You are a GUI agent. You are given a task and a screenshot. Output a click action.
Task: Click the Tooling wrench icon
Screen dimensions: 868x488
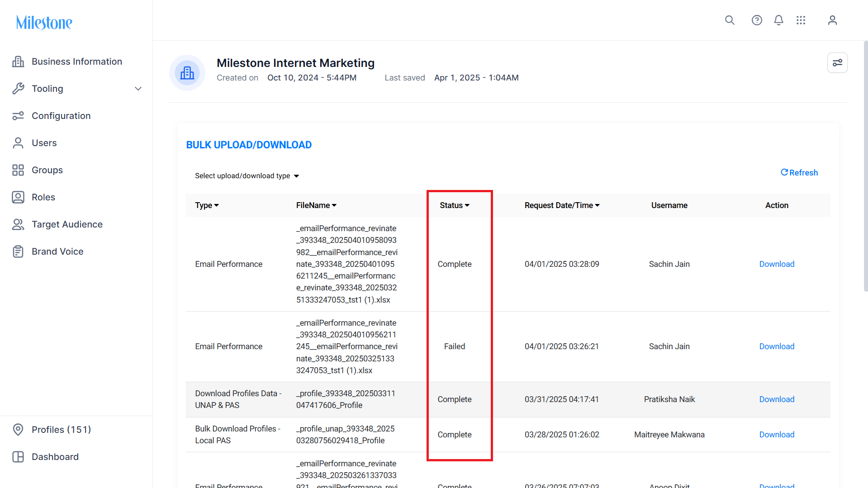tap(18, 89)
